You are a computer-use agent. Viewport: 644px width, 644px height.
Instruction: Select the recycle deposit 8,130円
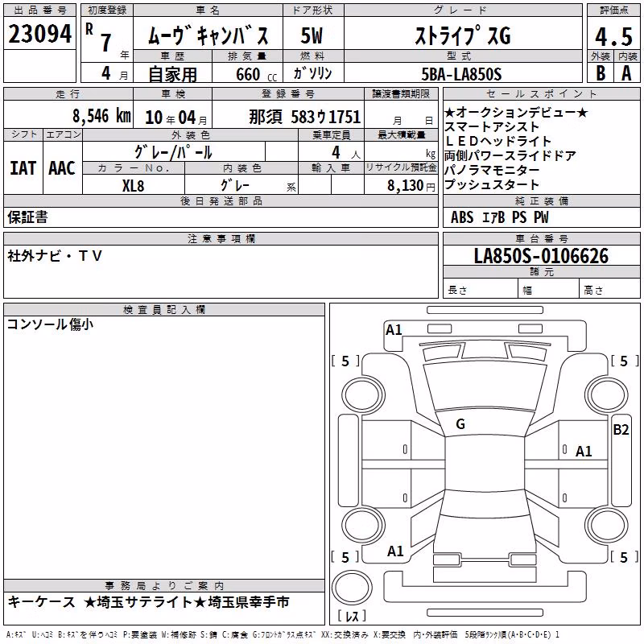click(x=411, y=186)
